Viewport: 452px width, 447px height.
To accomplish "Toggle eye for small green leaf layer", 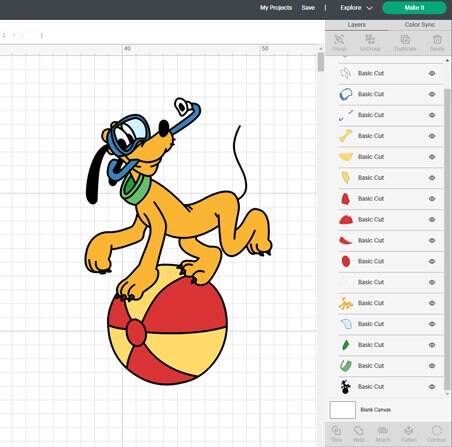I will coord(432,345).
